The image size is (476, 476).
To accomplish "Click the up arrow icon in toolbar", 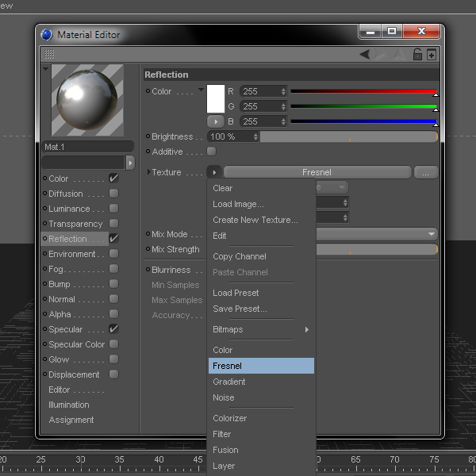I will coord(399,55).
